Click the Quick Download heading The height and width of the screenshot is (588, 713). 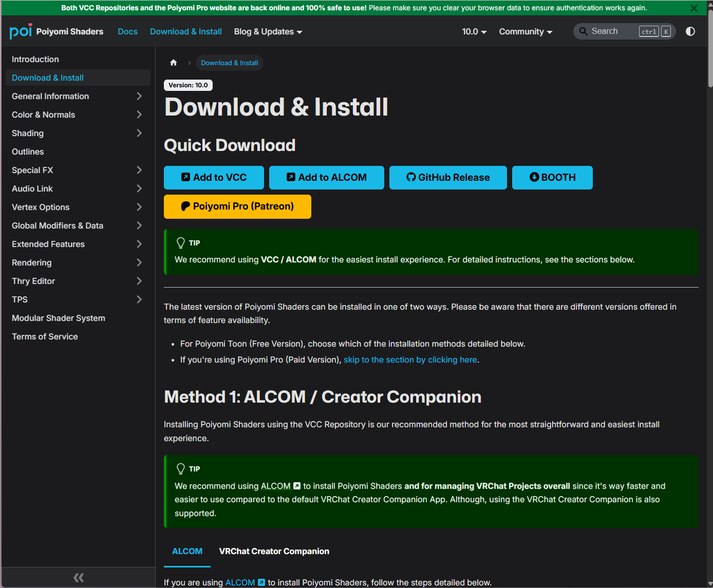[x=230, y=145]
